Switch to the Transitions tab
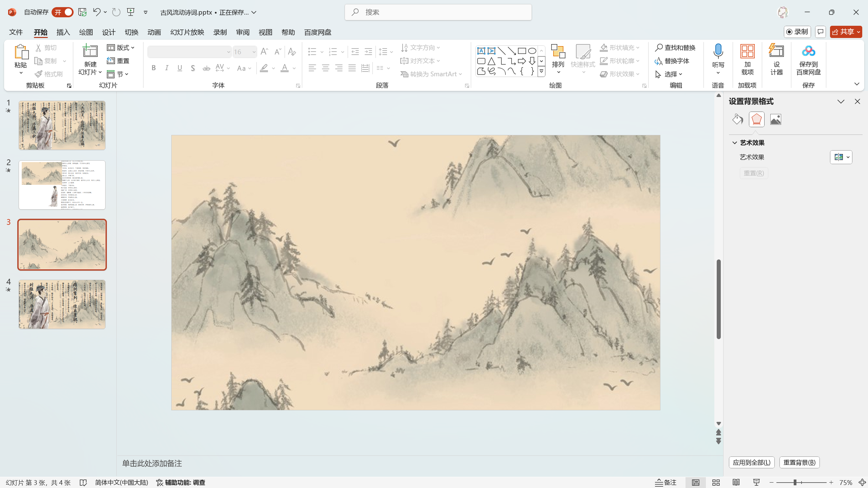The height and width of the screenshot is (488, 868). pyautogui.click(x=131, y=32)
